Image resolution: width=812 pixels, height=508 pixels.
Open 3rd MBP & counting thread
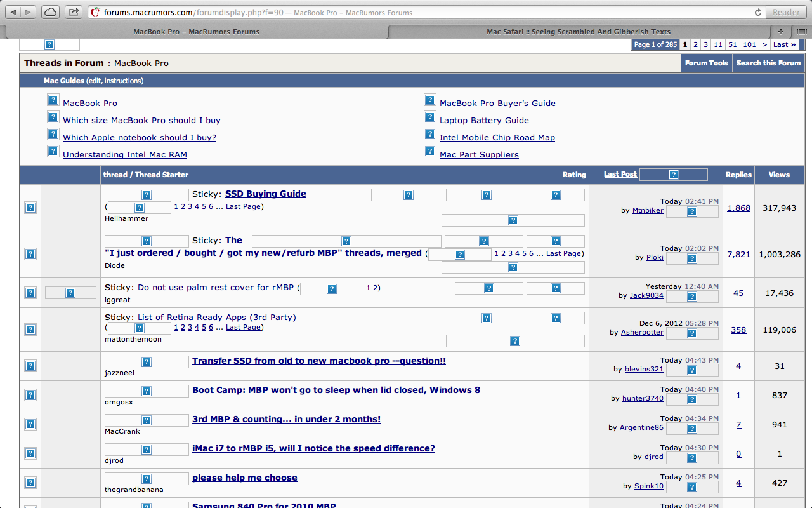(287, 419)
